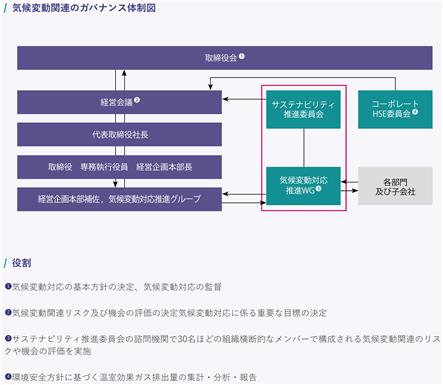The image size is (443, 385).
Task: Click the 取締役会 box at top
Action: 225,58
